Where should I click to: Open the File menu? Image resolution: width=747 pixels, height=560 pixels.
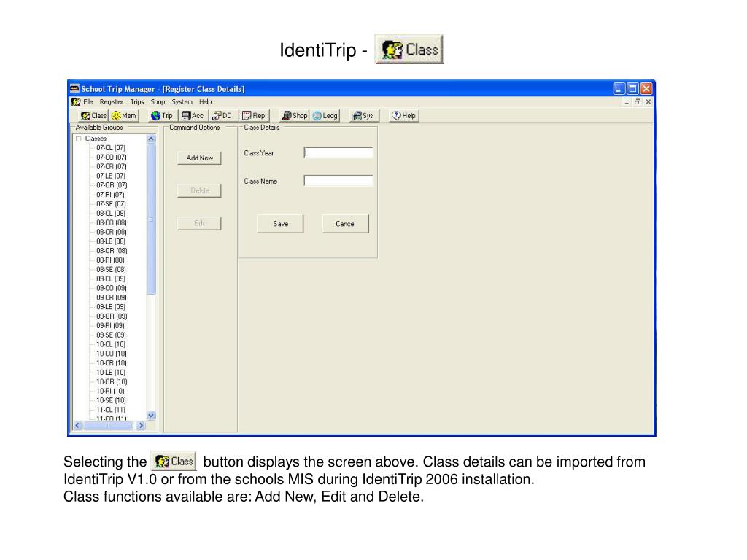pos(88,102)
